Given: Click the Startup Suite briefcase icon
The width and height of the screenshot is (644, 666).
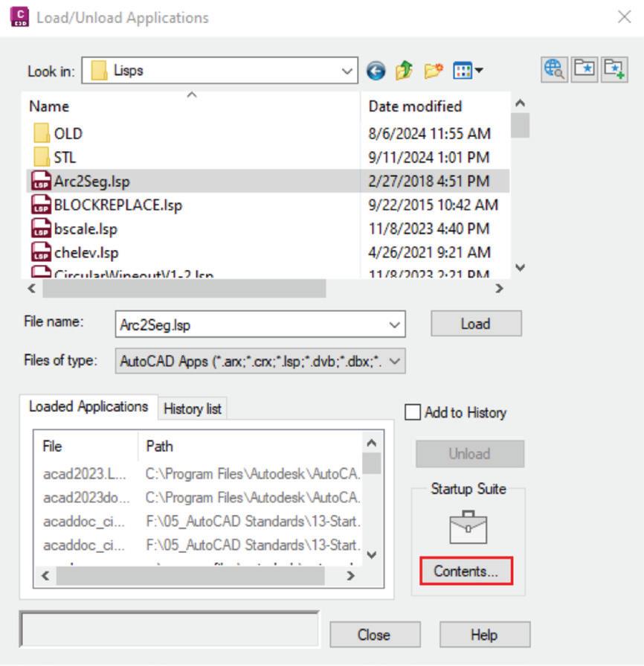Looking at the screenshot, I should click(x=468, y=527).
